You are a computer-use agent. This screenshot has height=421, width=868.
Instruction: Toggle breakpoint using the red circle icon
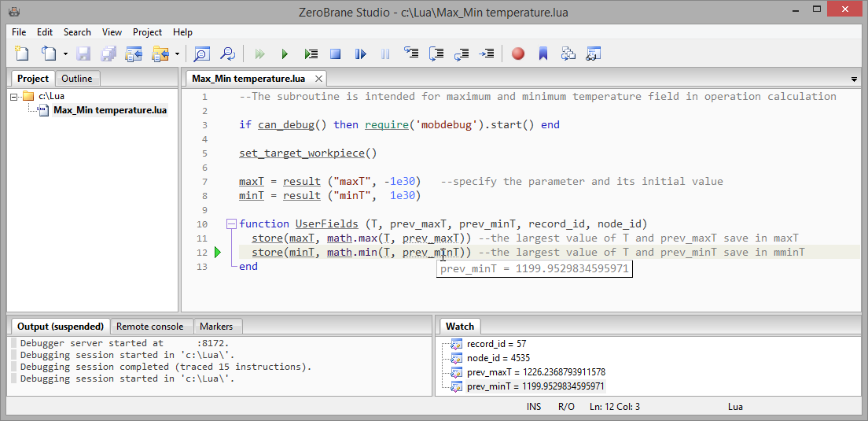517,54
